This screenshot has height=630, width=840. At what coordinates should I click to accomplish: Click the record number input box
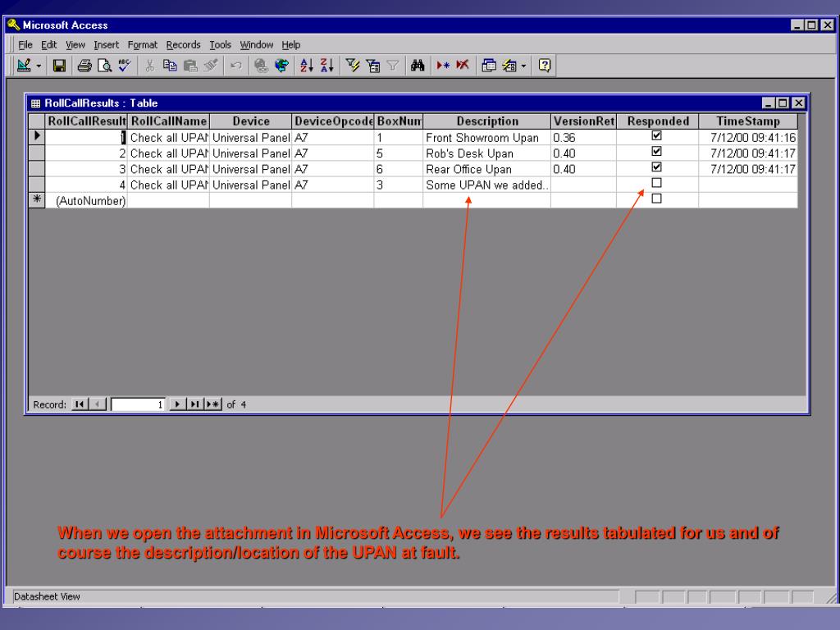(138, 404)
